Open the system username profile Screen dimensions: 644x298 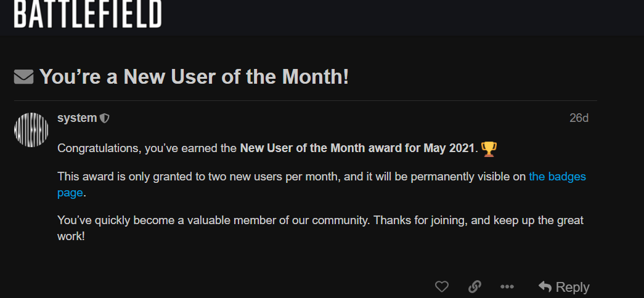coord(77,118)
